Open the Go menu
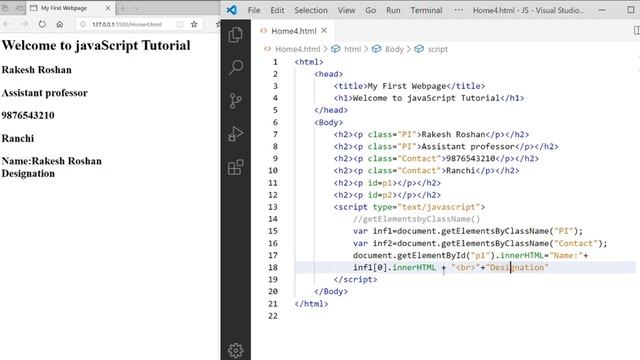This screenshot has height=360, width=640. point(371,10)
